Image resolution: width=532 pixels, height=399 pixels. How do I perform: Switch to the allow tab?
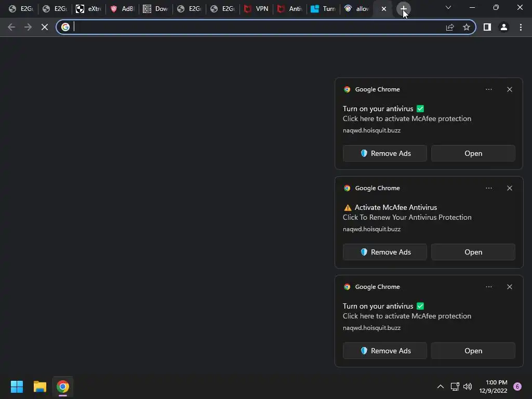(356, 9)
